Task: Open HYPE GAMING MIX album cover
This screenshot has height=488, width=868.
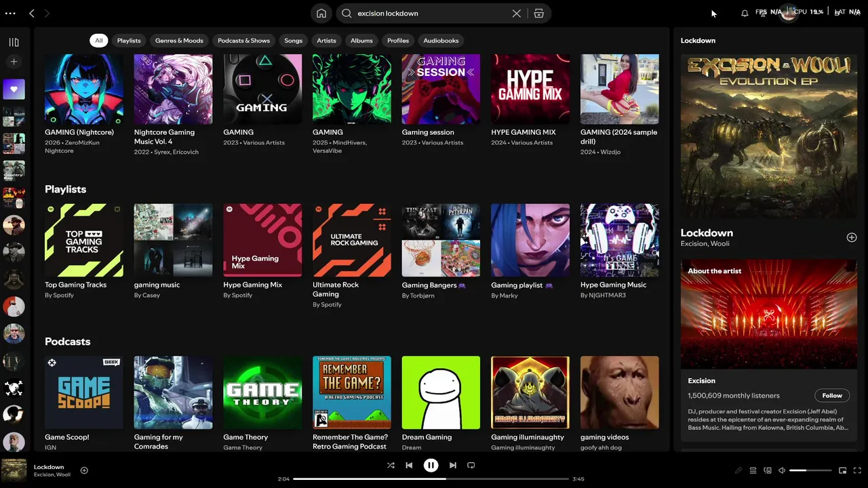Action: pos(530,88)
